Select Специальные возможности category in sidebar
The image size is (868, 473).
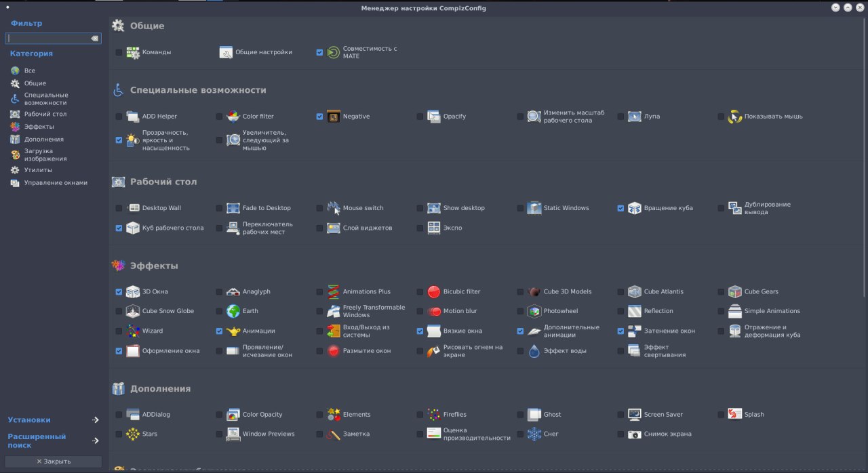pyautogui.click(x=46, y=99)
